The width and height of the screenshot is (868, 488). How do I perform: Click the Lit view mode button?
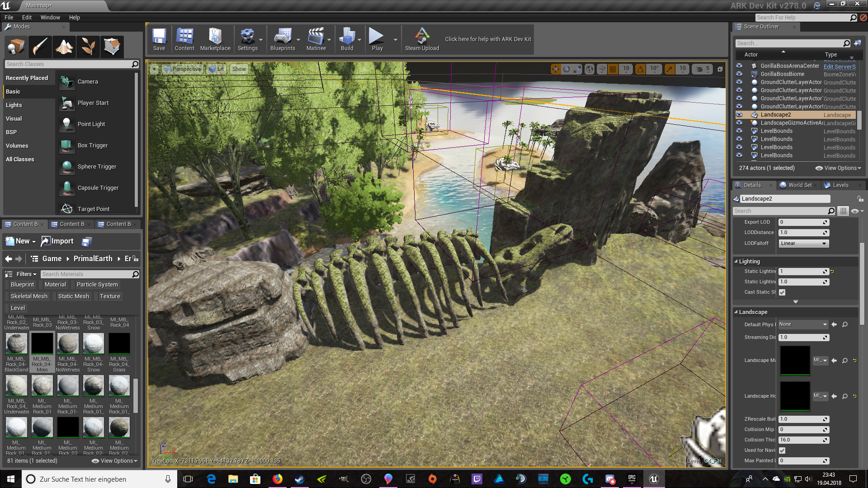tap(216, 69)
